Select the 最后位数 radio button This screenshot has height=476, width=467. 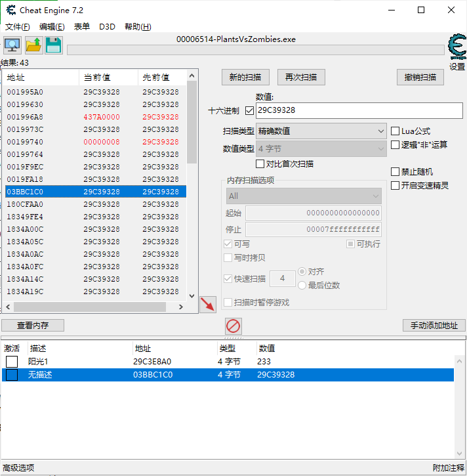click(302, 286)
